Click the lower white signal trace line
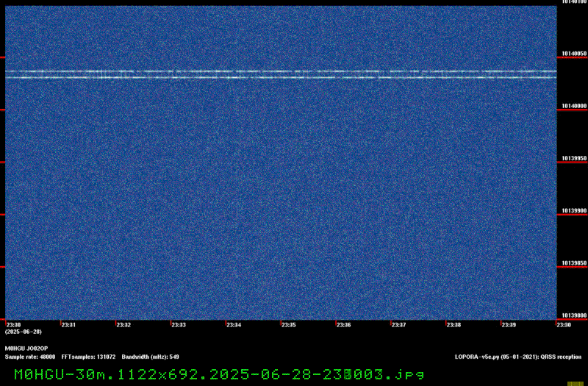The image size is (588, 386). pyautogui.click(x=281, y=78)
